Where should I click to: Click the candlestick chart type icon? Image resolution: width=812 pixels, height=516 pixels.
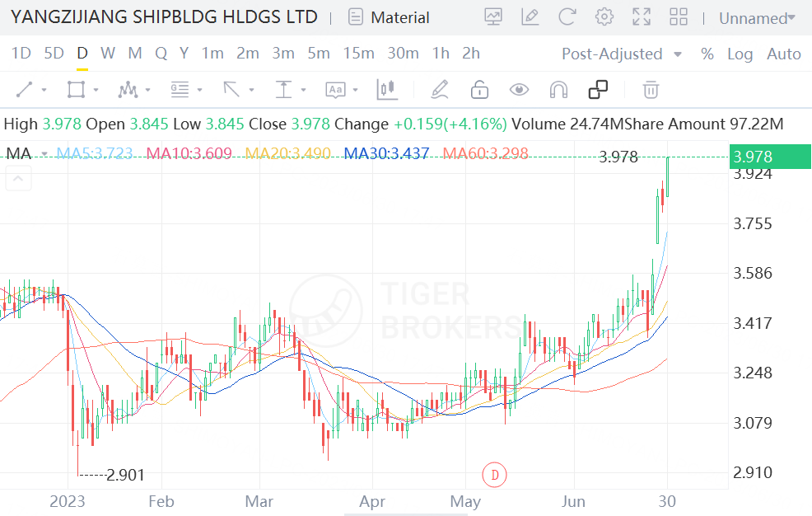click(387, 90)
